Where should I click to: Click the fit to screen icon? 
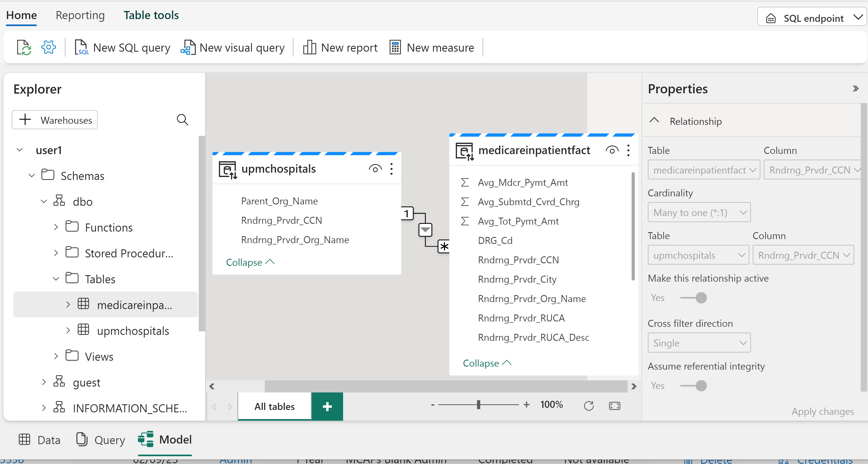pos(614,406)
